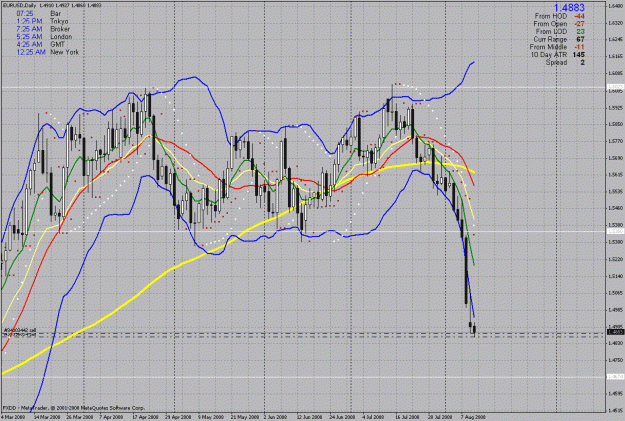Click the "16 Jul 2008" date on time axis
The width and height of the screenshot is (625, 421).
407,417
